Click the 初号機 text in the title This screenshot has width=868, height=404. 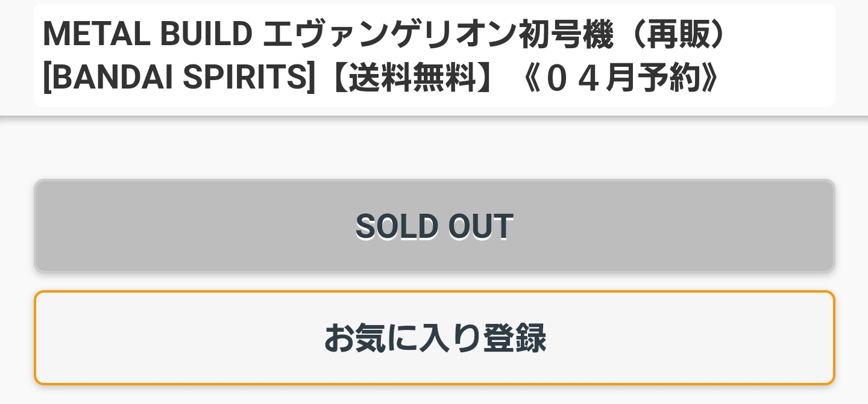point(561,36)
